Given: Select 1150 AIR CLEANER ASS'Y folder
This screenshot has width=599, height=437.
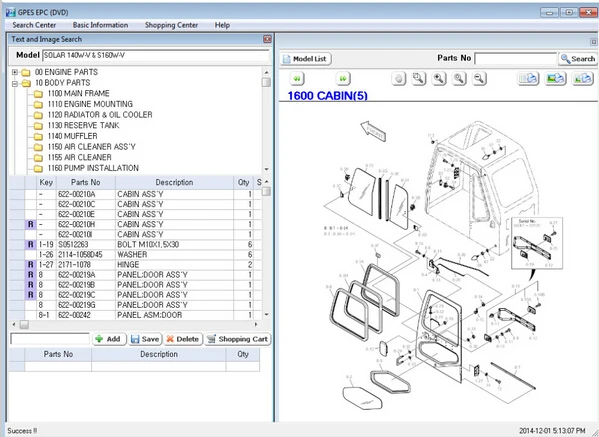Looking at the screenshot, I should (x=91, y=147).
